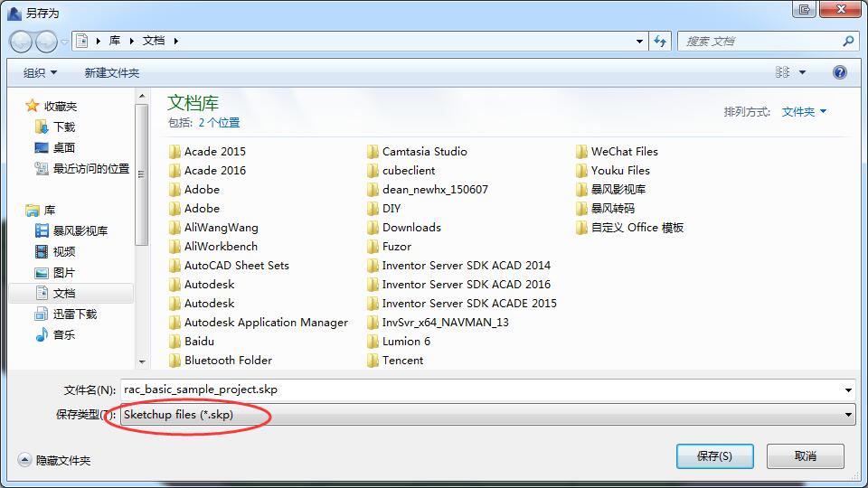Select 桌面 in favorites
Viewport: 868px width, 488px height.
(x=55, y=147)
